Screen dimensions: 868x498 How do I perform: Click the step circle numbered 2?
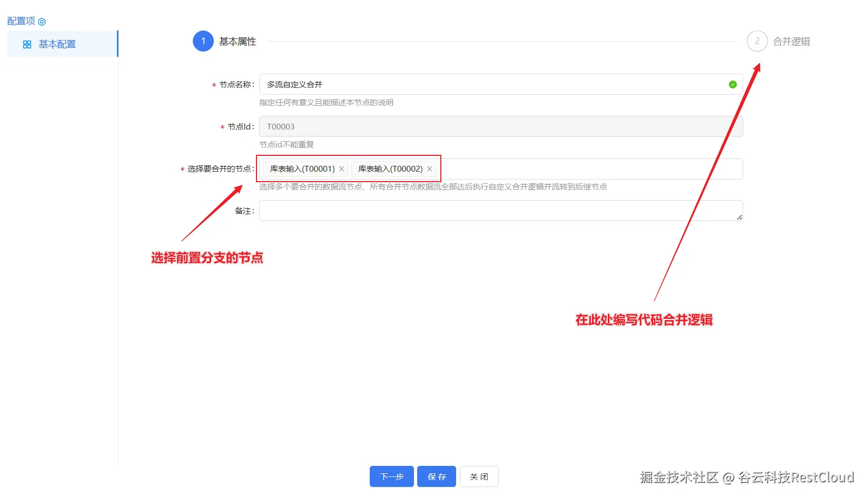tap(757, 41)
